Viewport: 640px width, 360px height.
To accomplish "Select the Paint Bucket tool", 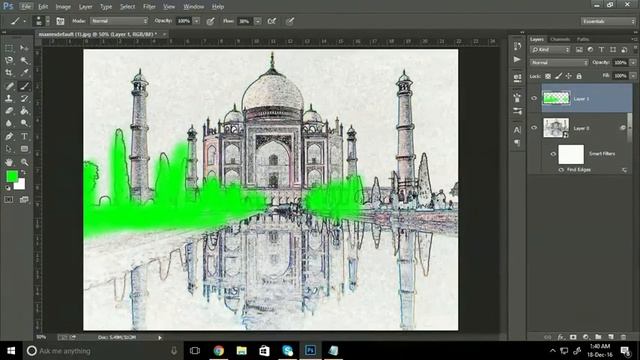I will point(24,111).
